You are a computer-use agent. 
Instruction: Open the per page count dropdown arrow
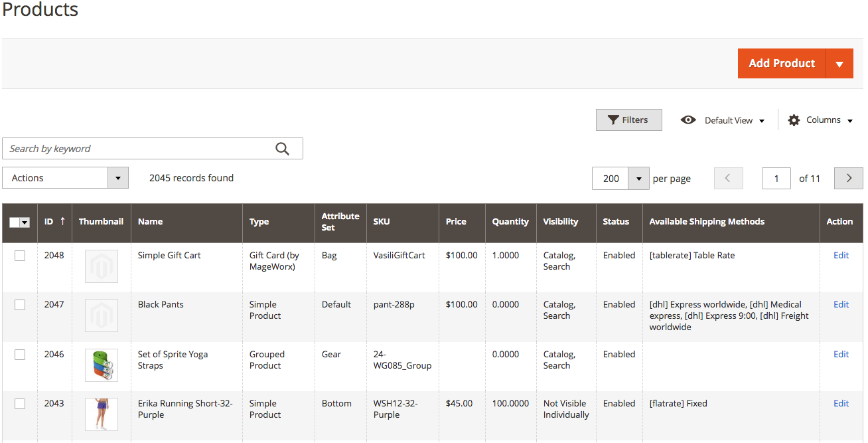coord(638,178)
